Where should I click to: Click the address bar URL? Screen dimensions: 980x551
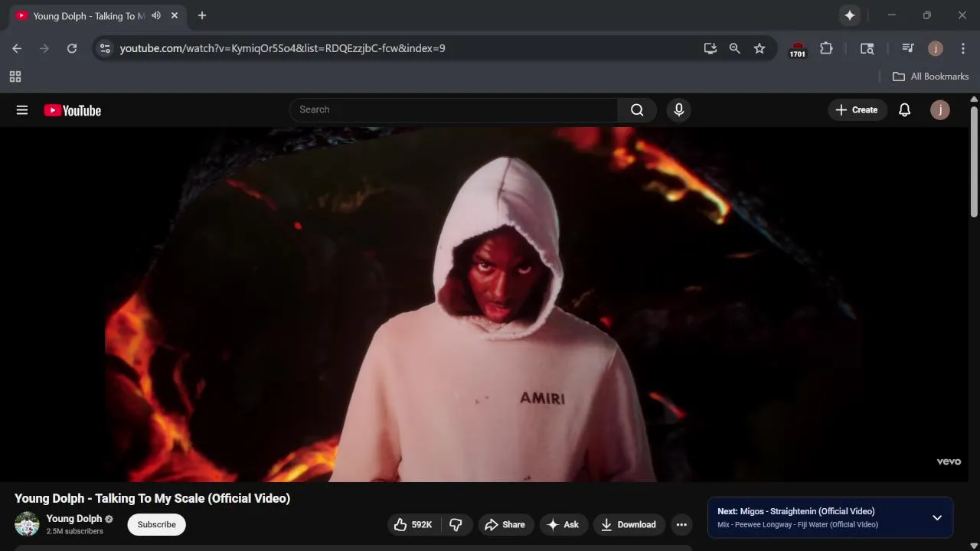point(283,48)
